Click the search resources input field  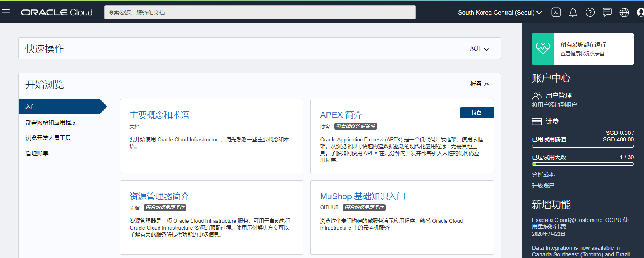click(x=260, y=12)
